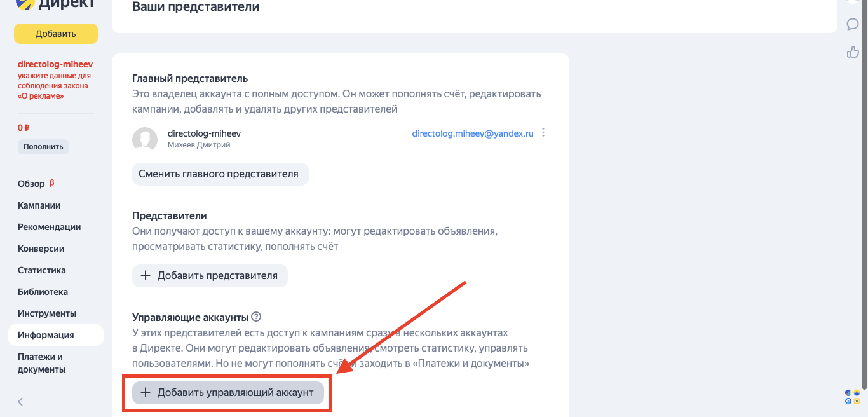Screen dimensions: 868x417
Task: Open the Кампании section
Action: pyautogui.click(x=39, y=205)
